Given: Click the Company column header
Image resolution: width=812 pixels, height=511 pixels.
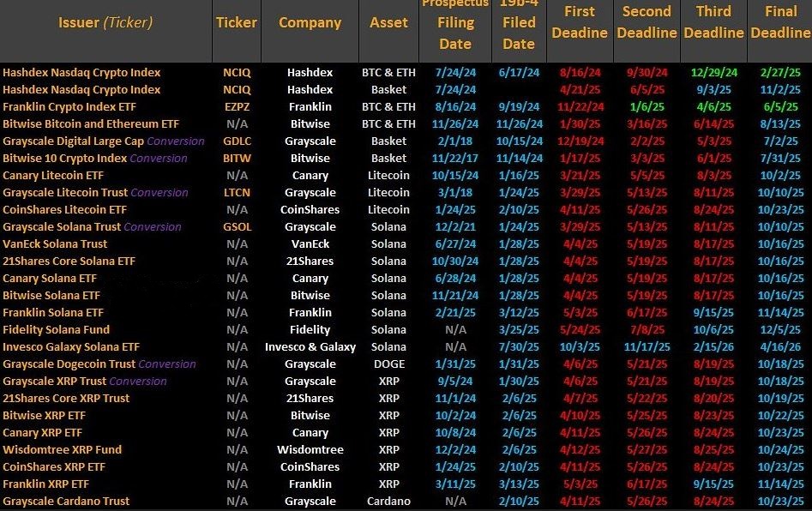Looking at the screenshot, I should [310, 23].
